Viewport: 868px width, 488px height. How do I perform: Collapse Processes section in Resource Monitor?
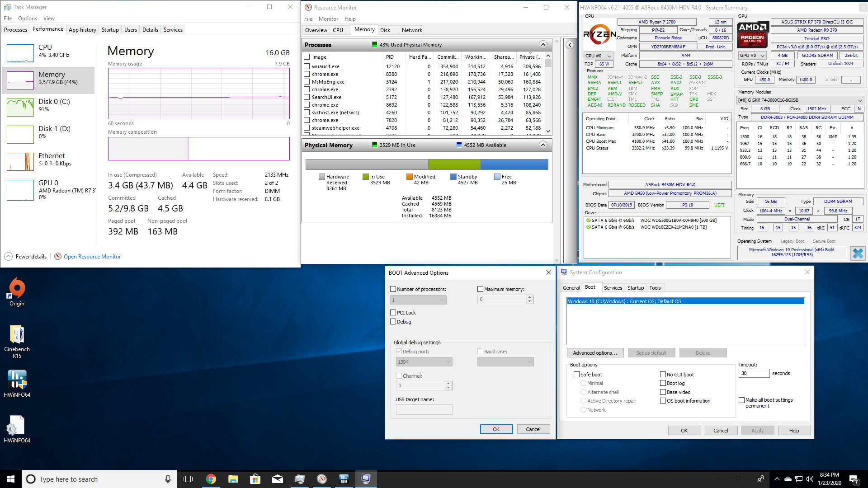(x=543, y=45)
